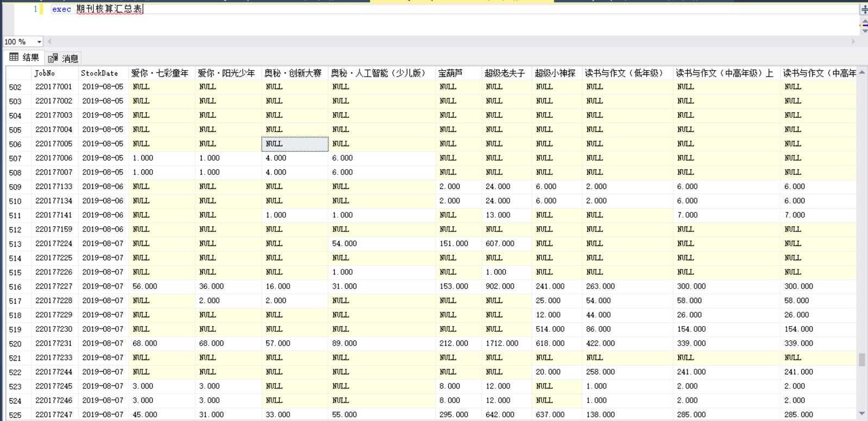The width and height of the screenshot is (868, 421).
Task: Click JobNo cell 220177224
Action: click(54, 243)
